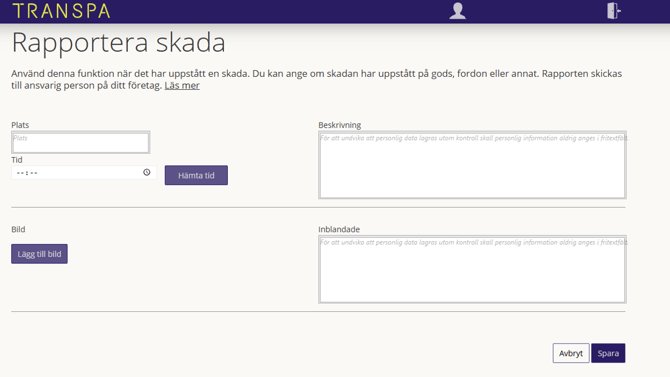Click into the Plats input field
Viewport: 670px width, 377px height.
pyautogui.click(x=80, y=142)
